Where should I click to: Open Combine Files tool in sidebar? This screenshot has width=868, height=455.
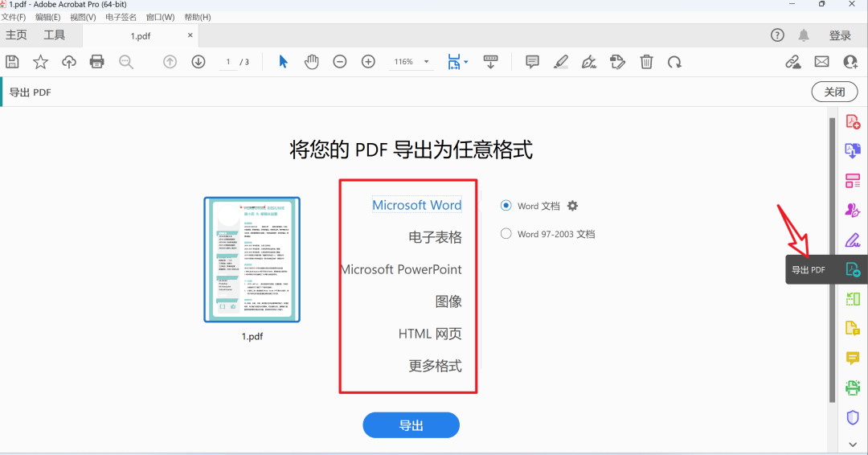click(853, 150)
